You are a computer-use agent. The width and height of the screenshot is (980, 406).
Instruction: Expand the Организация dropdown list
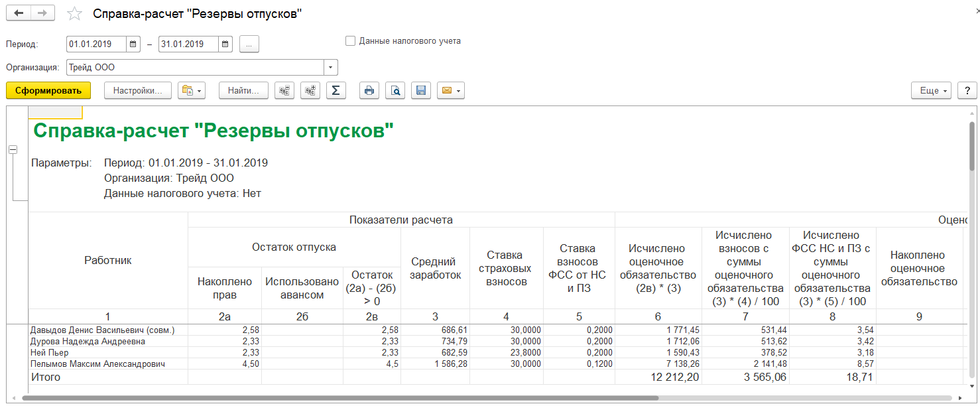tap(330, 68)
